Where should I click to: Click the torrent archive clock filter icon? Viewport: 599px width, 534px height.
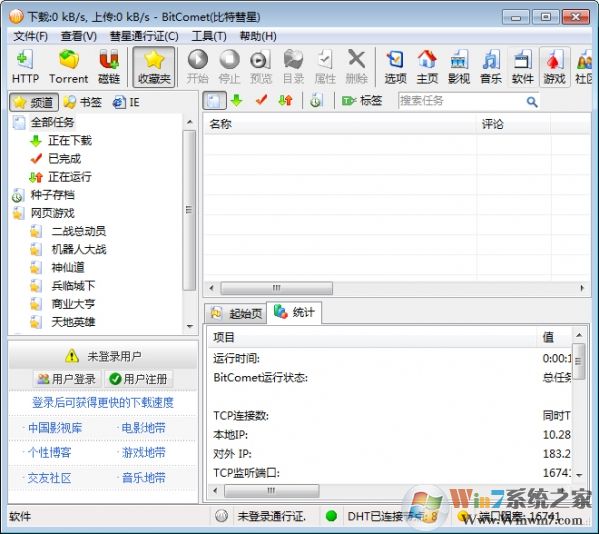coord(316,101)
